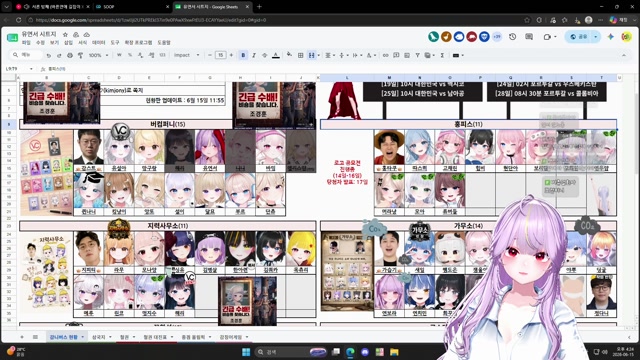This screenshot has height=360, width=640.
Task: Toggle strikethrough formatting
Action: 264,55
